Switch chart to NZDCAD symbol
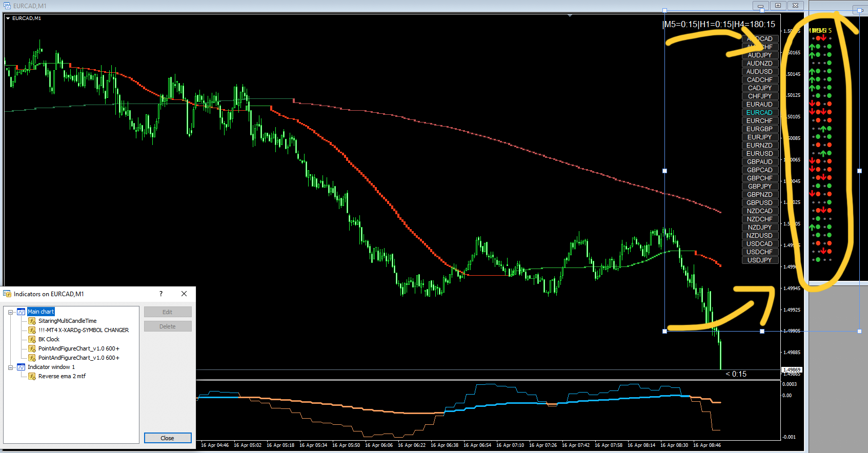This screenshot has width=868, height=453. click(760, 211)
